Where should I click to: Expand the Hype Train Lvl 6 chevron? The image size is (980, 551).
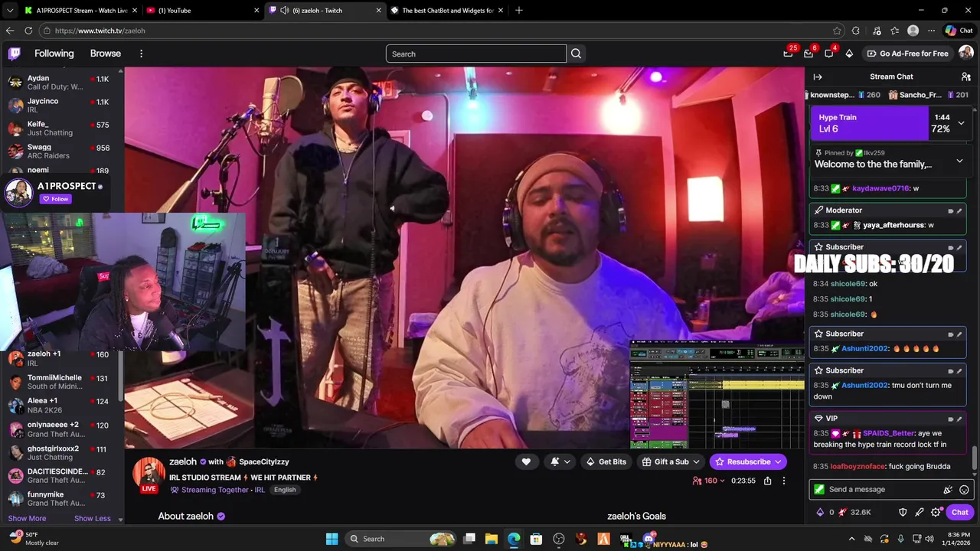pos(961,122)
